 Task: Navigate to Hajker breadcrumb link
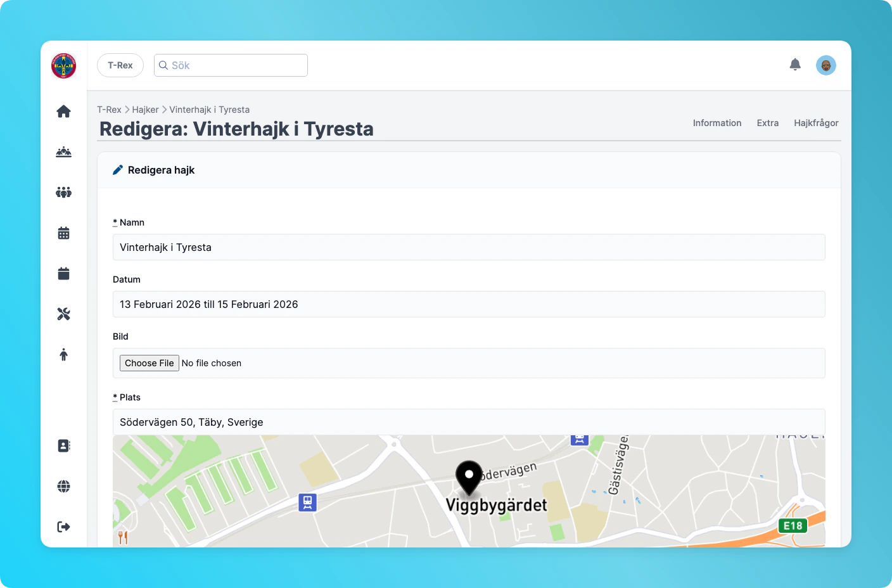tap(145, 110)
